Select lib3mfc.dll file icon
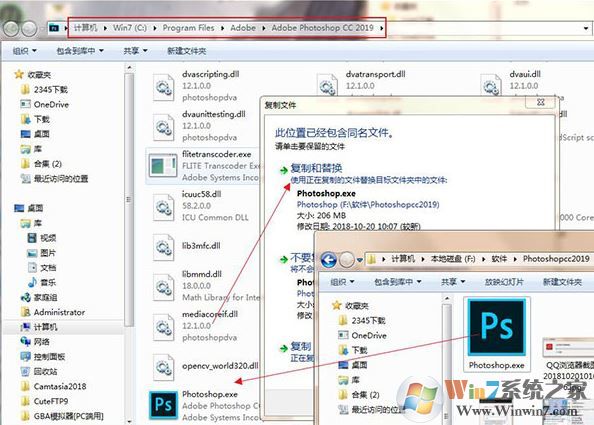This screenshot has width=594, height=425. click(x=163, y=248)
